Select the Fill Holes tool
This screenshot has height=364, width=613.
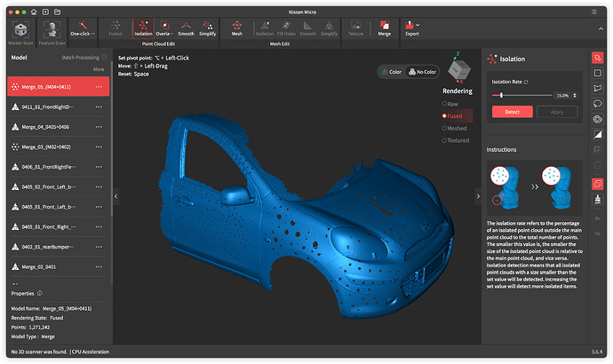point(286,29)
